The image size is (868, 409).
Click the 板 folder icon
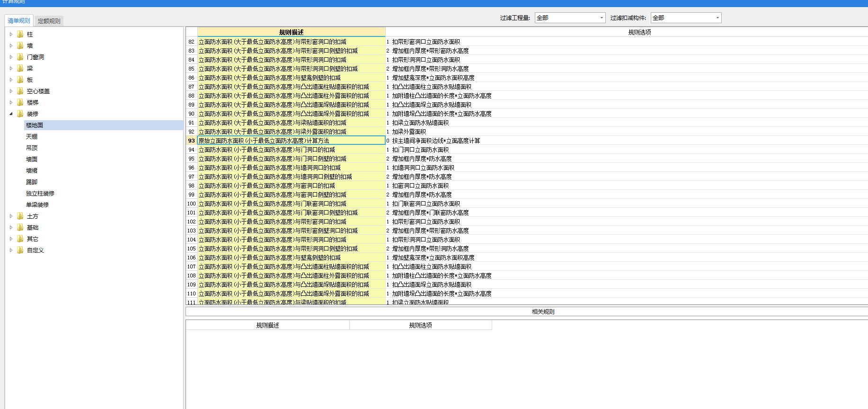pyautogui.click(x=20, y=80)
